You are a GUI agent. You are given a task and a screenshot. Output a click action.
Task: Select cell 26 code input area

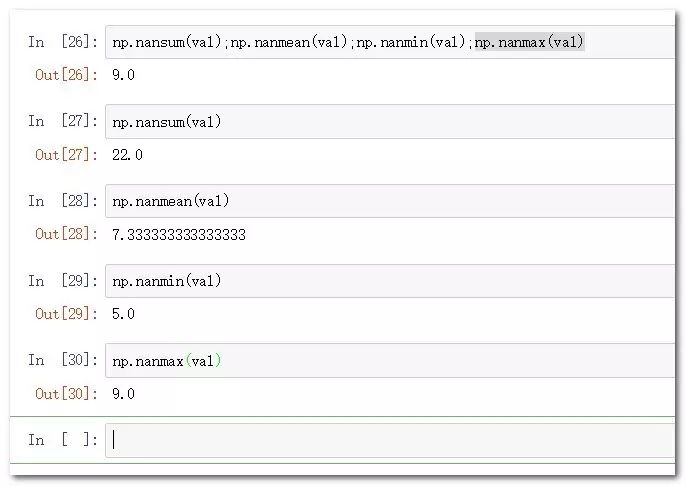point(390,42)
